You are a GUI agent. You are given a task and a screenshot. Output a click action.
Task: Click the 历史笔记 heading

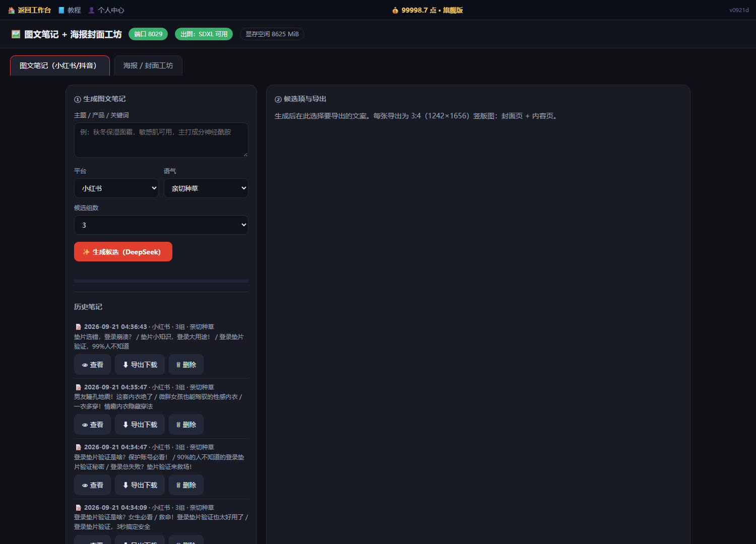(x=88, y=307)
